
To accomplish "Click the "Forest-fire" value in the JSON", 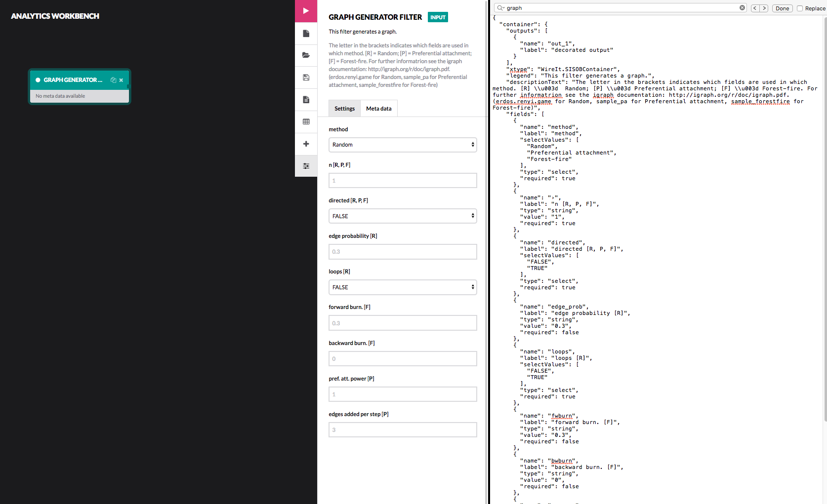I will tap(549, 159).
